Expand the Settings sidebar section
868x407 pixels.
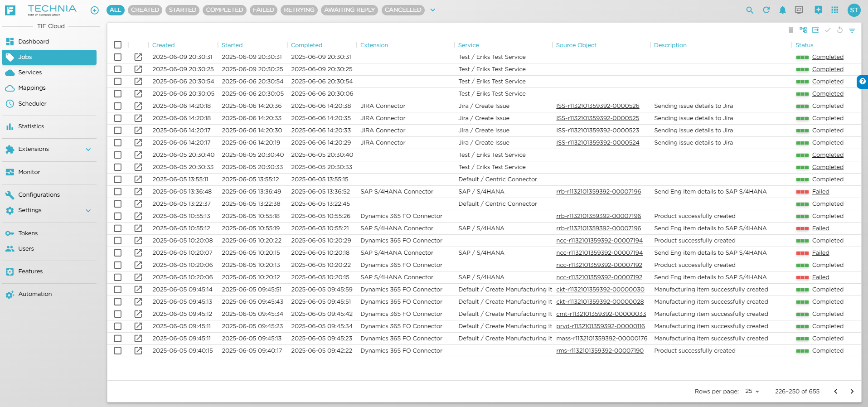point(88,210)
